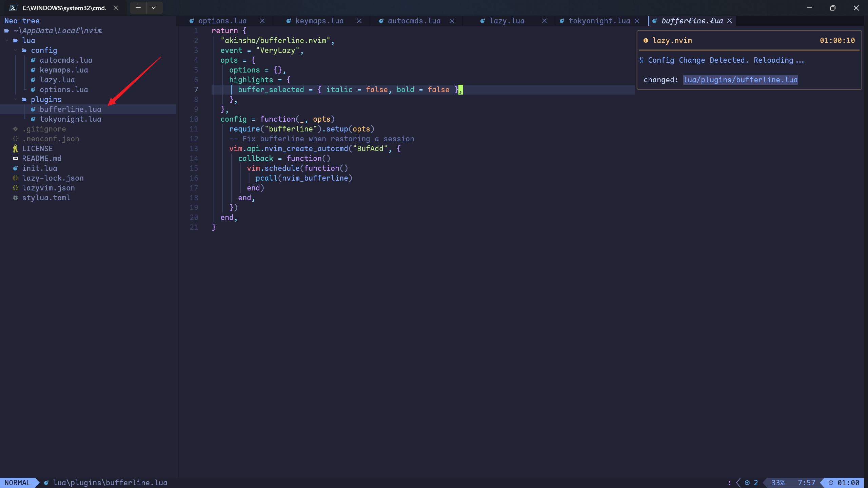The height and width of the screenshot is (488, 868).
Task: Click the Lua icon beside init.lua
Action: point(15,168)
